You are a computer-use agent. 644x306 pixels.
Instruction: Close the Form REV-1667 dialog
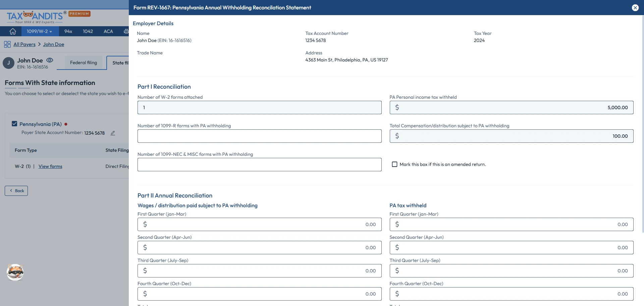pos(635,8)
